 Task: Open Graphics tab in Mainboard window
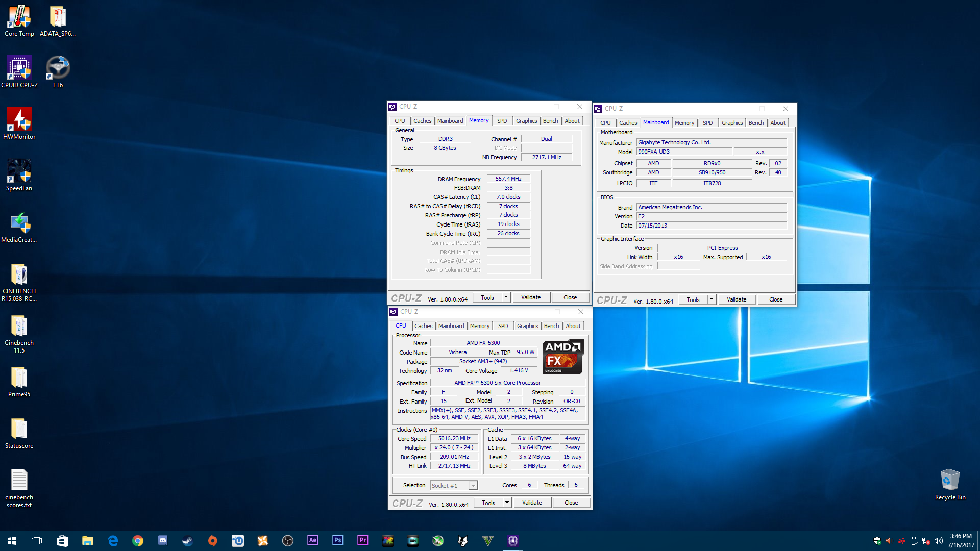coord(732,123)
